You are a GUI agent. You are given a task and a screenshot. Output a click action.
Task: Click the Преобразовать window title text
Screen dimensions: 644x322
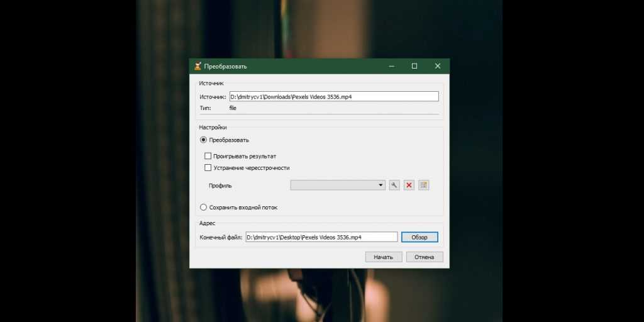click(x=225, y=67)
